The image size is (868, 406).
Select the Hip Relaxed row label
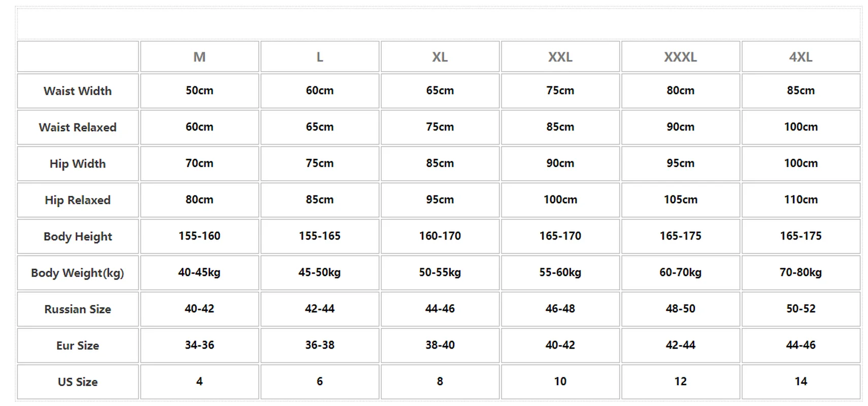pos(78,200)
